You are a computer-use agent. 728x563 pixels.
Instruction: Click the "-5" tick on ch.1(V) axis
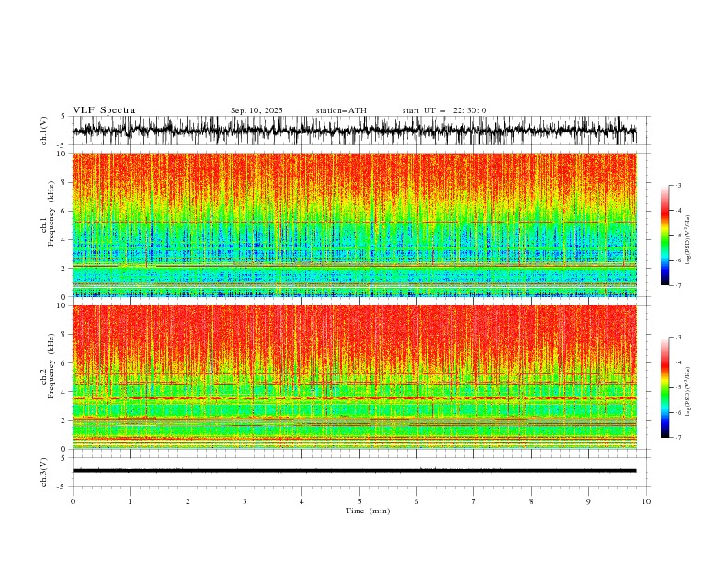62,145
